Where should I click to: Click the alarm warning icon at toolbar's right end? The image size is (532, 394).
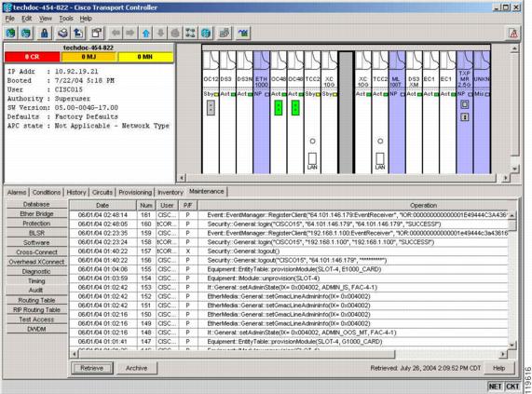tap(513, 34)
